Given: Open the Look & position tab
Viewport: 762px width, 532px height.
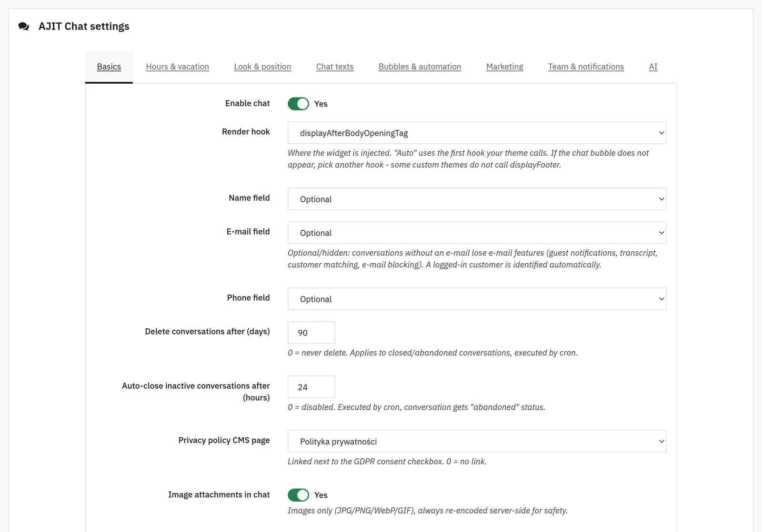Looking at the screenshot, I should [262, 67].
